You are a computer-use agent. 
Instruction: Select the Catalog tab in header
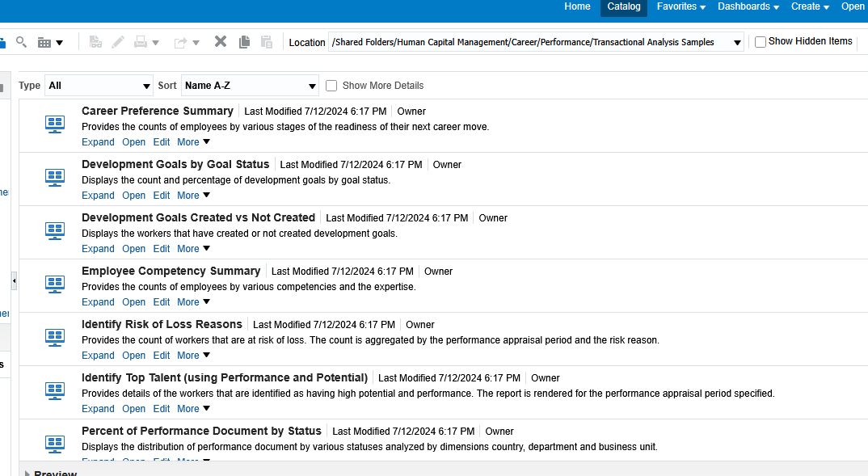click(x=624, y=7)
